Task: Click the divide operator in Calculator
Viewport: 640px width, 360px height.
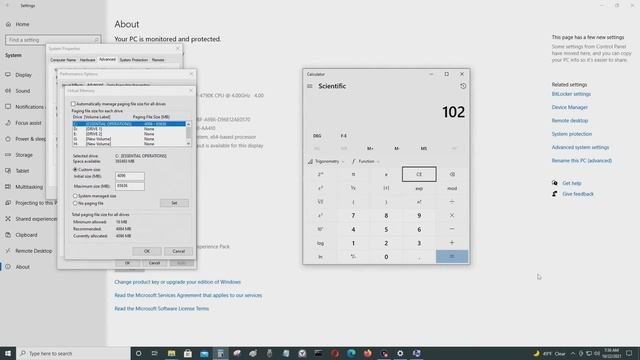Action: 452,202
